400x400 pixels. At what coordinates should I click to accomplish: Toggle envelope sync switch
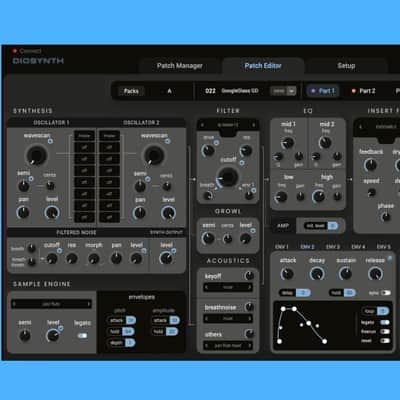[386, 293]
